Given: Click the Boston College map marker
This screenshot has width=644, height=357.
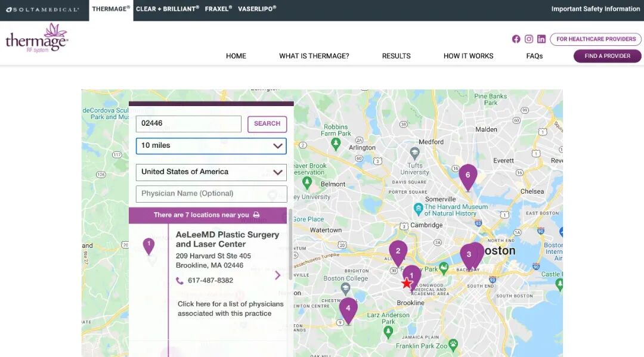Looking at the screenshot, I should tap(346, 289).
